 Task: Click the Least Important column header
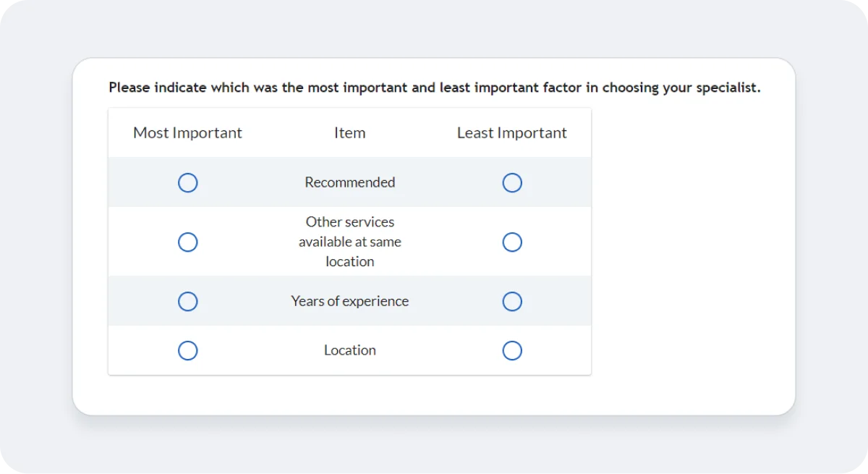tap(511, 132)
